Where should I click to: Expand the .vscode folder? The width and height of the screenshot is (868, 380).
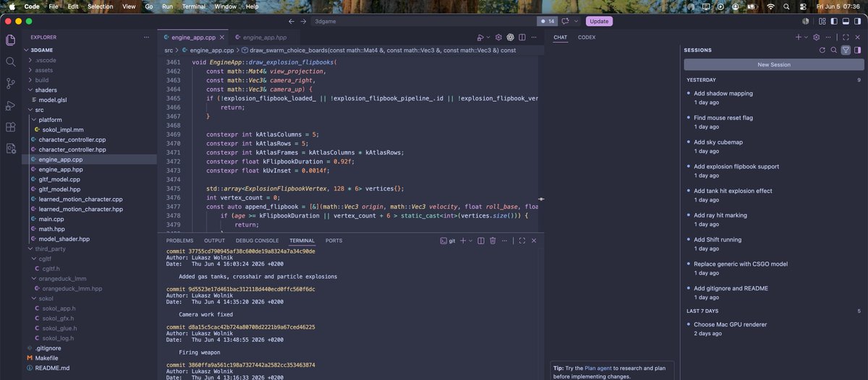click(44, 60)
